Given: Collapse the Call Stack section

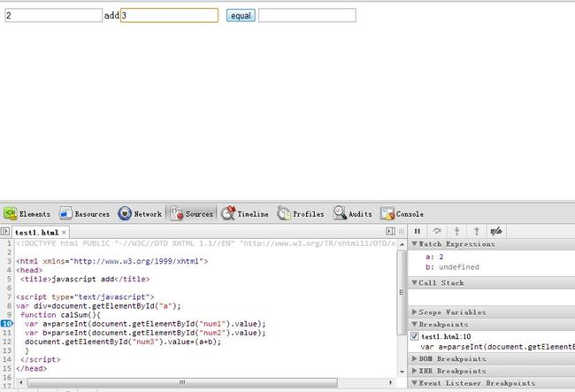Looking at the screenshot, I should coord(415,283).
